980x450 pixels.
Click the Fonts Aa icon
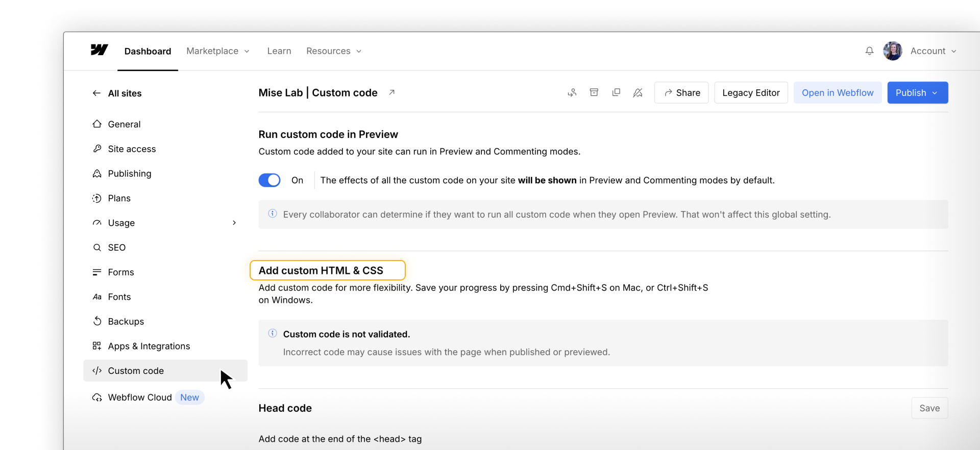97,297
